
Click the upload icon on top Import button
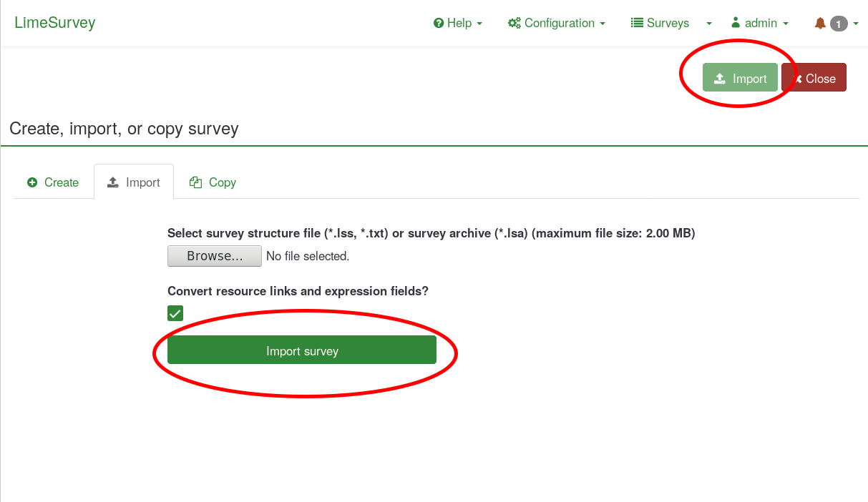[720, 79]
